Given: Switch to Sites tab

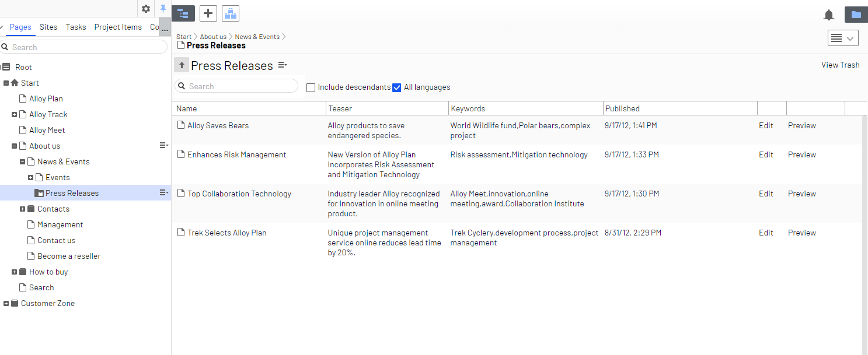Looking at the screenshot, I should tap(48, 27).
